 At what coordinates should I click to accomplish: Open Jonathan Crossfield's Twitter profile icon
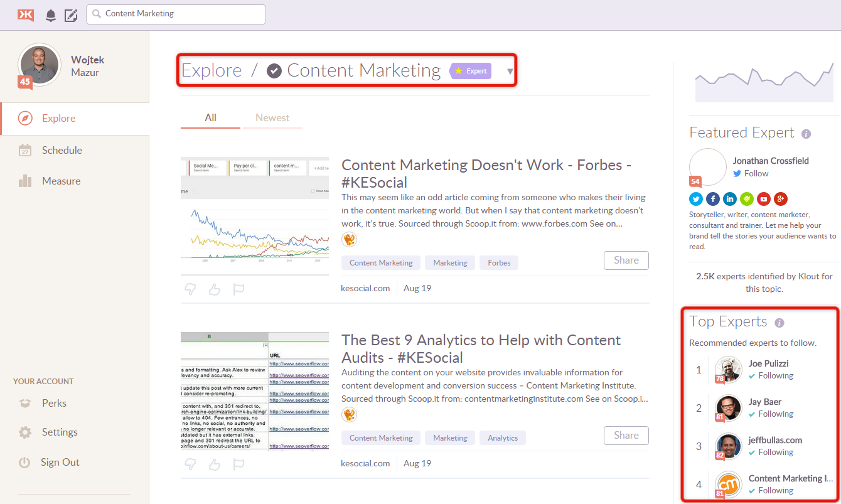click(696, 199)
